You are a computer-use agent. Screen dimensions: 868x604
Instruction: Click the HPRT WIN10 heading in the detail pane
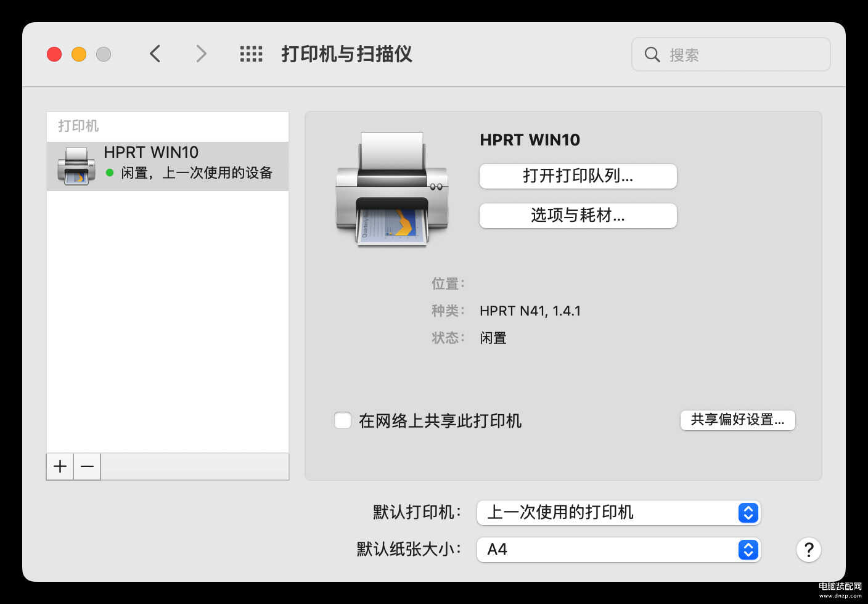coord(530,140)
